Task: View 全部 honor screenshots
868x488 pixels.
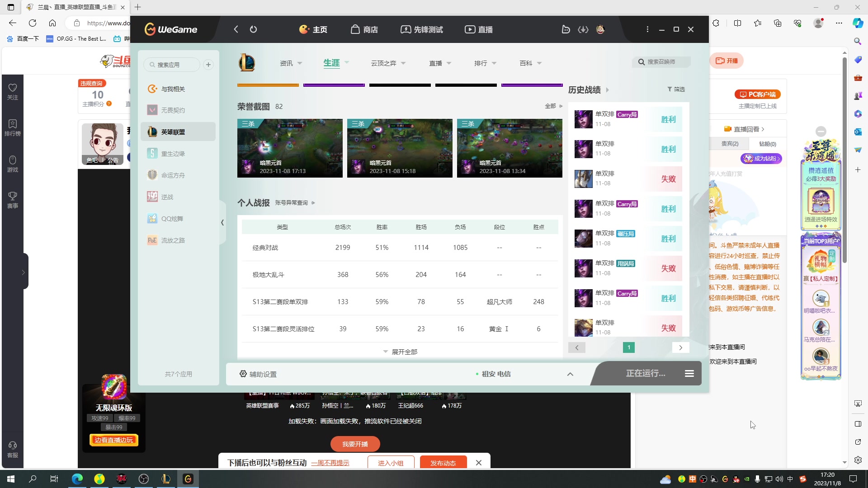Action: (x=553, y=106)
